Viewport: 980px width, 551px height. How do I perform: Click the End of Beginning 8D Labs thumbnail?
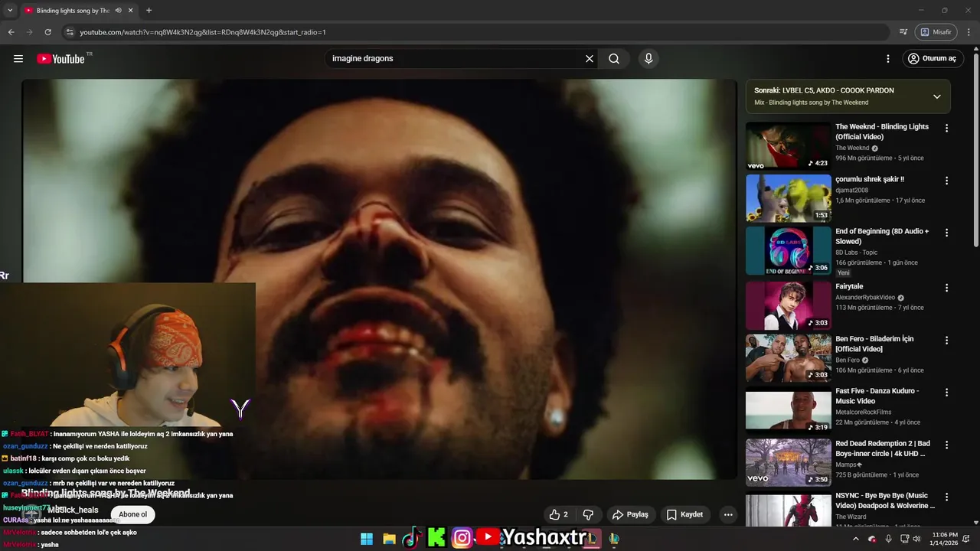(x=788, y=250)
